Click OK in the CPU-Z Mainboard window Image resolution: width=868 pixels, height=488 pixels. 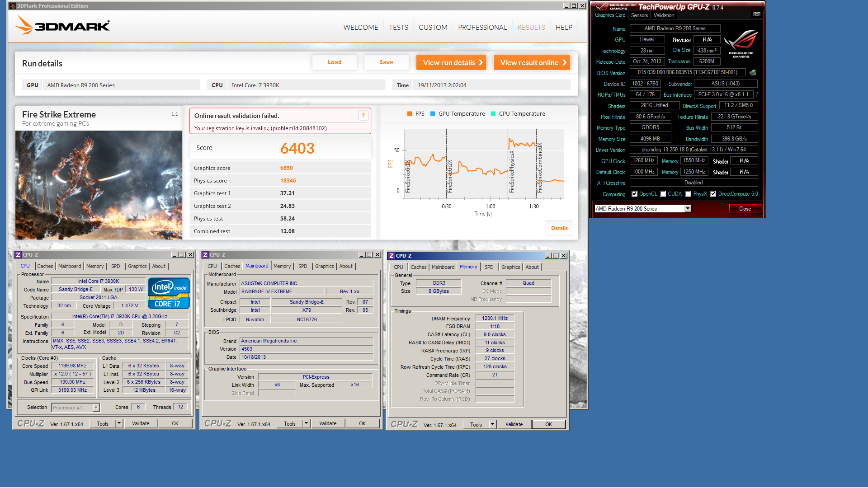tap(362, 423)
